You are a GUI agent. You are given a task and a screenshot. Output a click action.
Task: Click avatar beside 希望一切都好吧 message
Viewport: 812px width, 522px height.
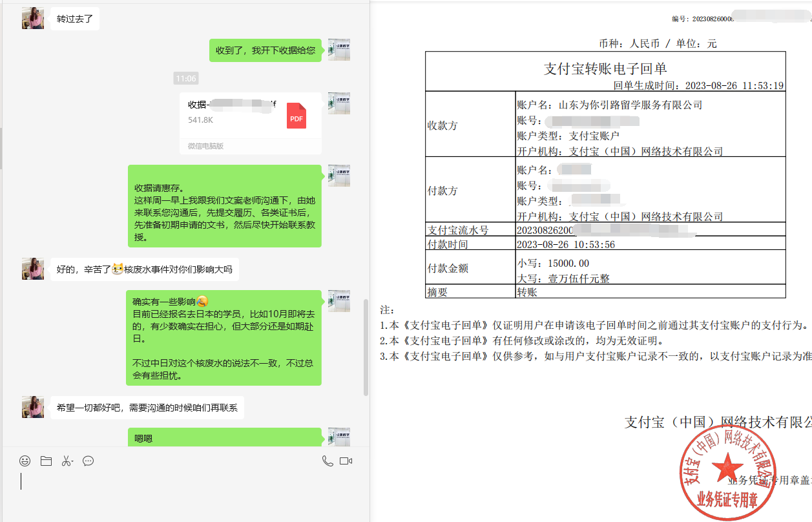click(x=33, y=407)
